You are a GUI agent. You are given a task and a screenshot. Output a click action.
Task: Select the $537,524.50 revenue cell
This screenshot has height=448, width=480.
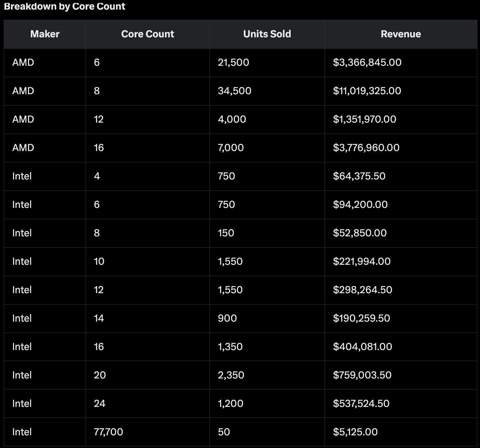pos(361,403)
